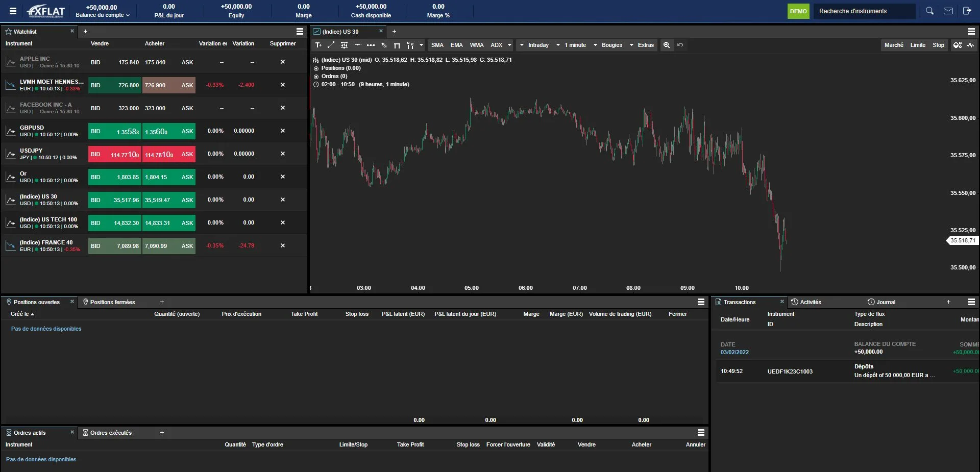
Task: Remove GBPUSD from the watchlist
Action: pyautogui.click(x=282, y=131)
